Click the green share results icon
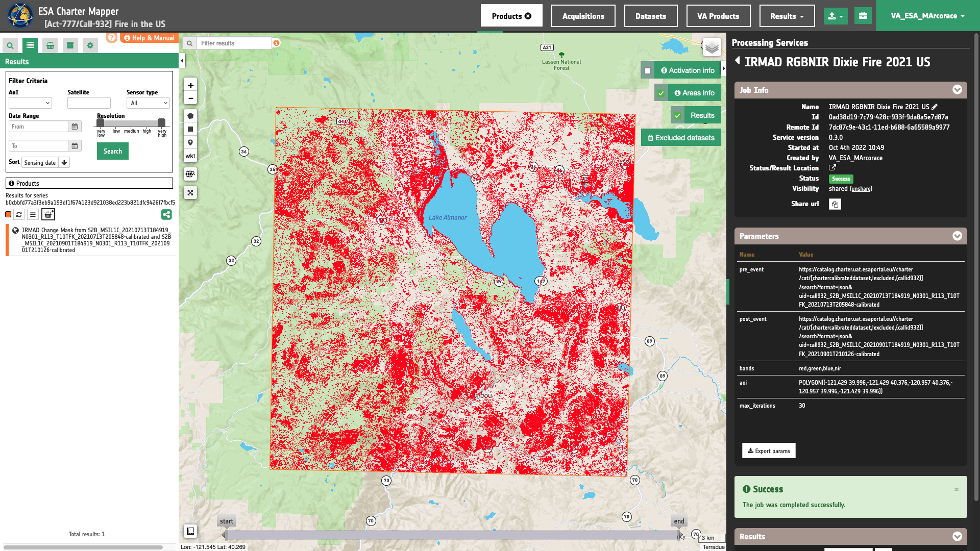 pos(166,215)
